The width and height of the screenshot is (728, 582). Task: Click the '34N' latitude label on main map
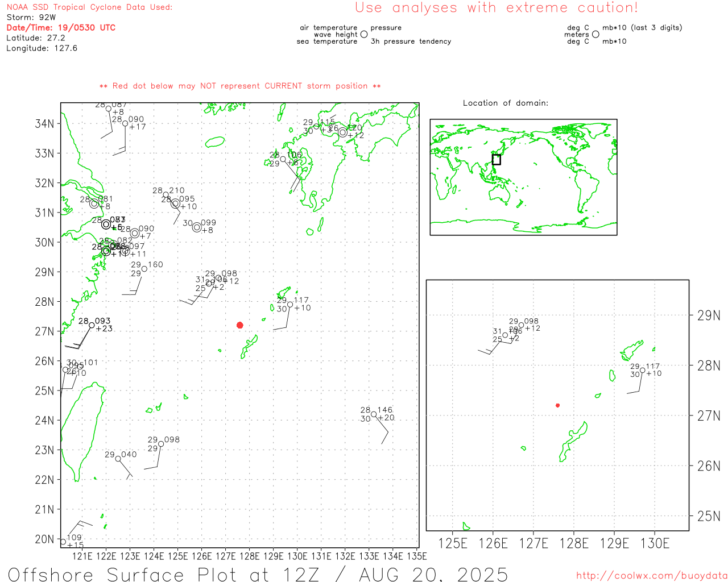[x=45, y=123]
